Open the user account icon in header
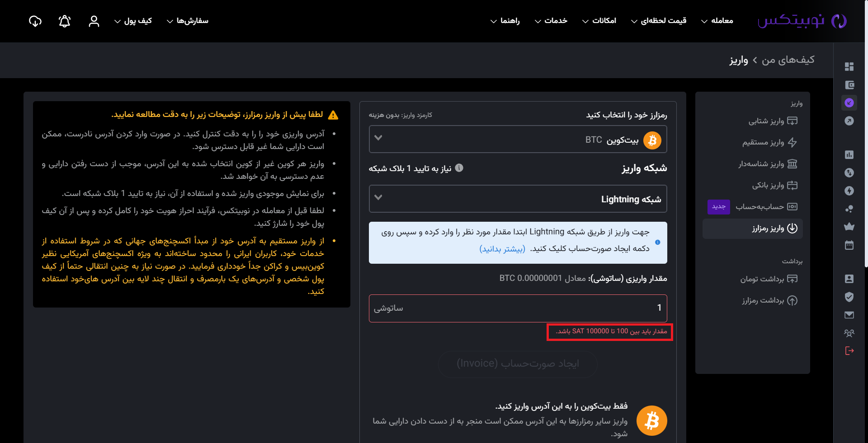Image resolution: width=868 pixels, height=443 pixels. [x=94, y=21]
